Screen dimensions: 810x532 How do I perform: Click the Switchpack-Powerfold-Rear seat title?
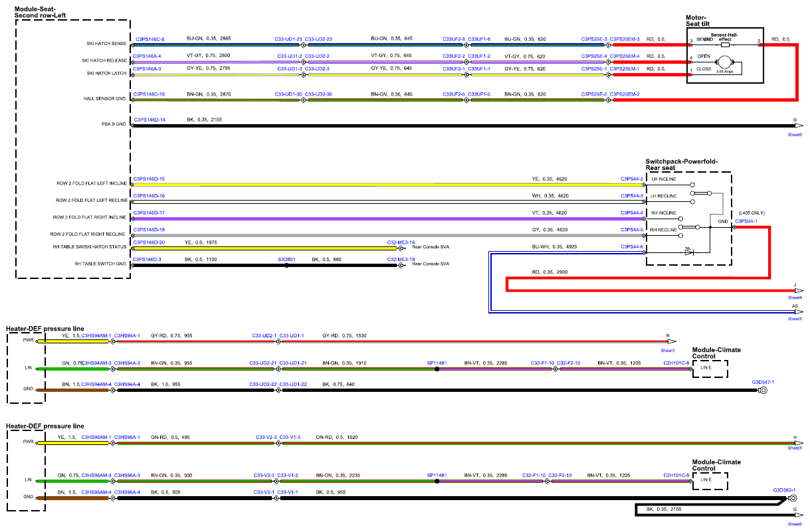681,164
